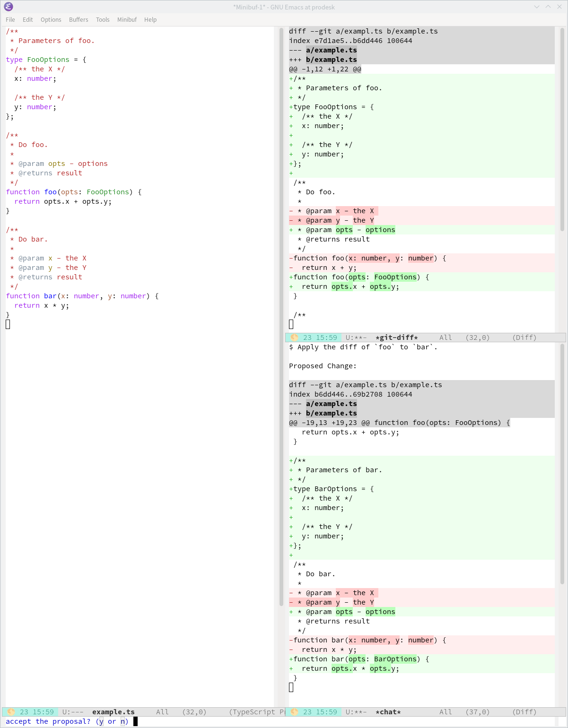Open the Help menu
Image resolution: width=568 pixels, height=728 pixels.
click(150, 19)
